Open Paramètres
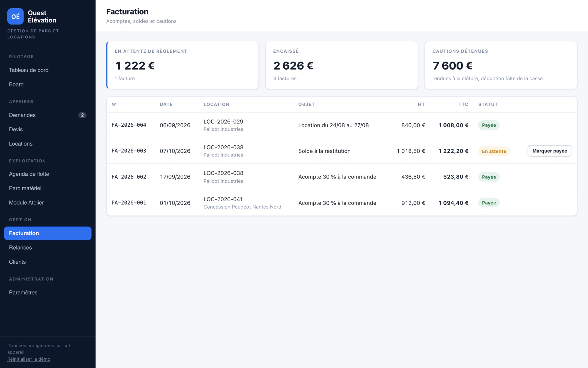Viewport: 588px width, 368px height. (47, 293)
